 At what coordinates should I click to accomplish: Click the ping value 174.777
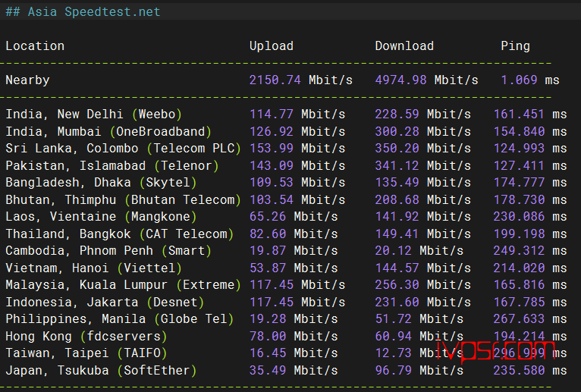[519, 183]
